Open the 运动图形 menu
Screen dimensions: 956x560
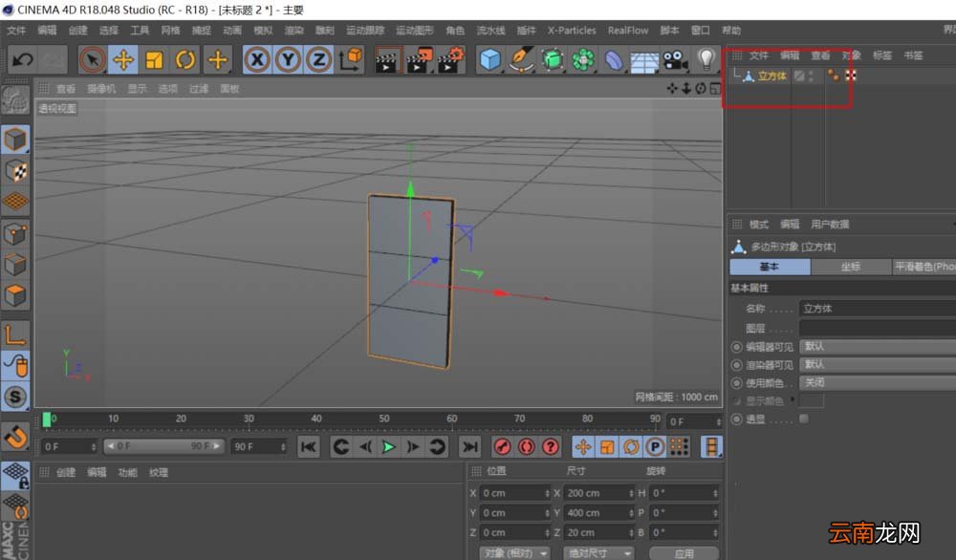(415, 30)
